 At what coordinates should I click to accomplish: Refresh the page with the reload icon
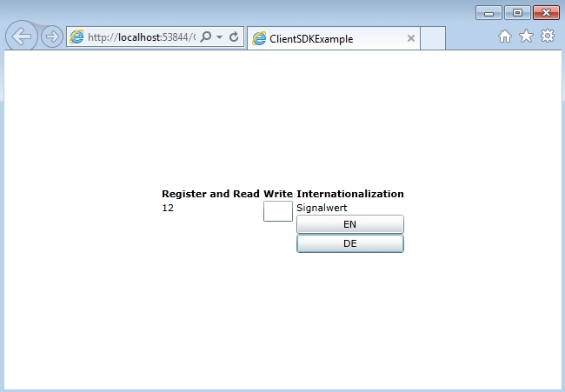234,38
